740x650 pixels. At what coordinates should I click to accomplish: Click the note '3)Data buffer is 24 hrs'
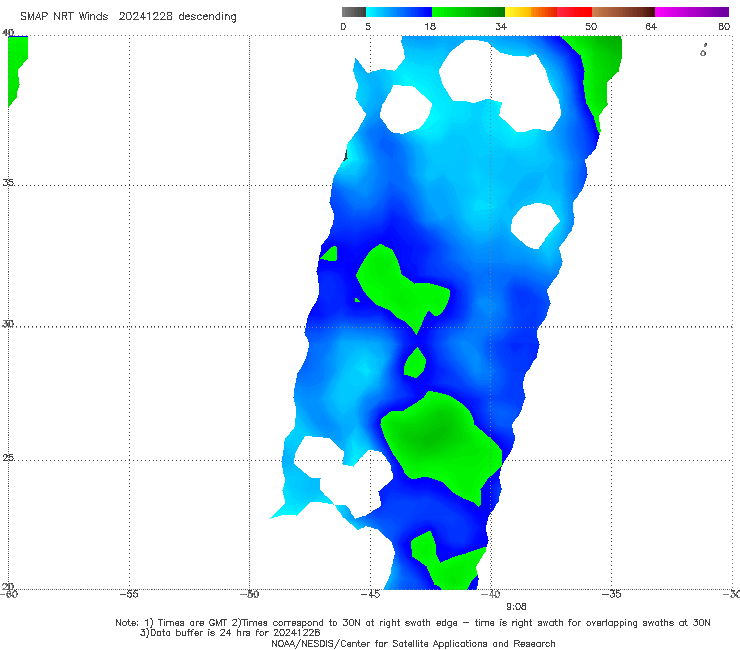(x=230, y=633)
